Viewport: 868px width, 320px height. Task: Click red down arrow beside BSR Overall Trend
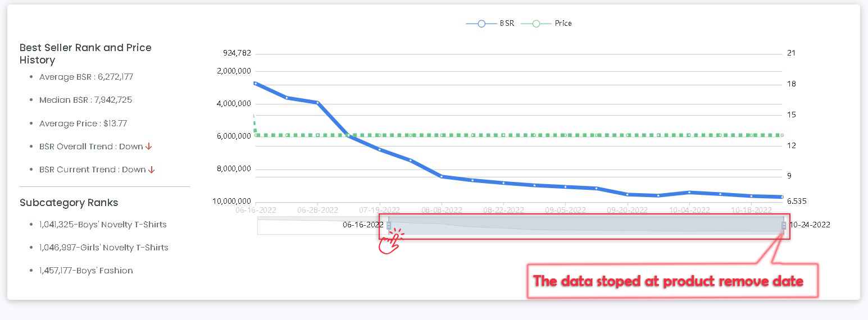pyautogui.click(x=149, y=147)
